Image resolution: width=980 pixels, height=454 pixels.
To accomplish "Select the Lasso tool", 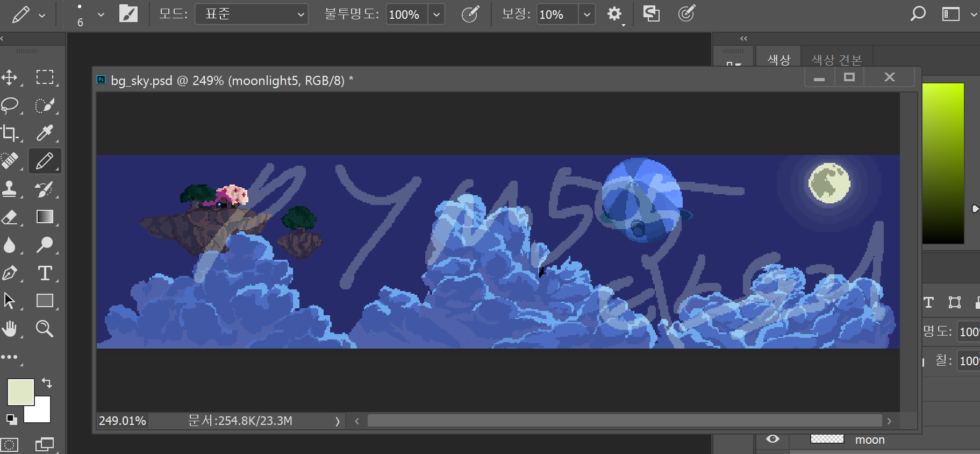I will tap(10, 105).
